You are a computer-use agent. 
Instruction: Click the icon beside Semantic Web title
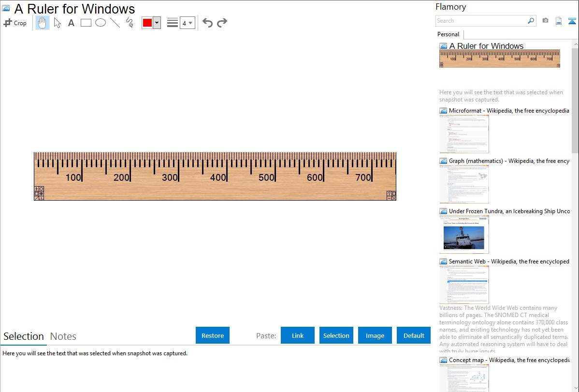(x=444, y=261)
